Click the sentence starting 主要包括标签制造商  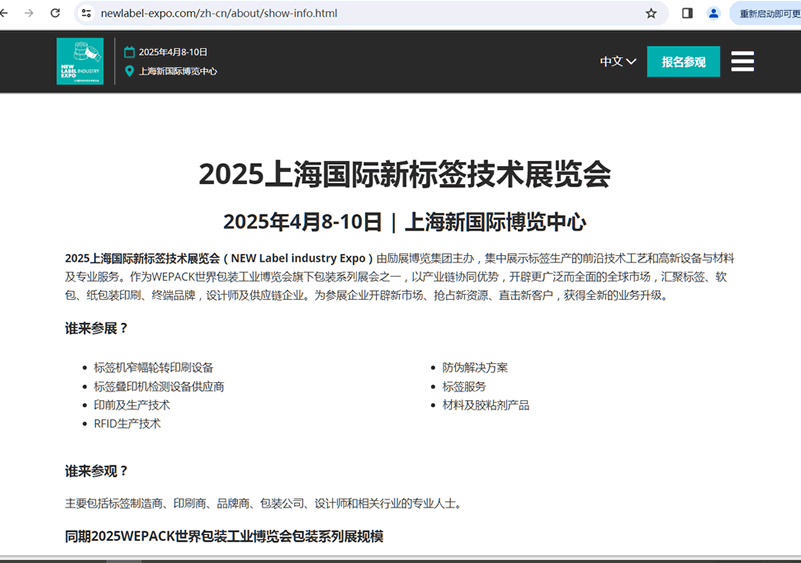265,504
